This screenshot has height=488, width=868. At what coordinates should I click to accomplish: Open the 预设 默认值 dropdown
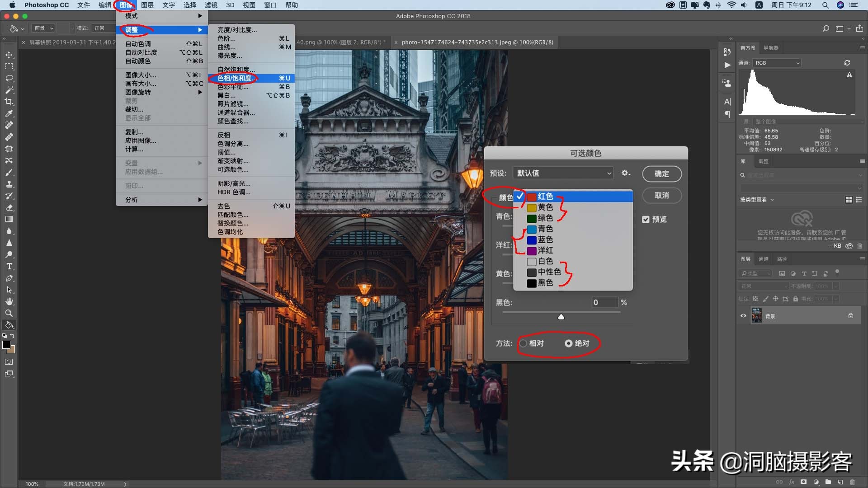(x=563, y=173)
